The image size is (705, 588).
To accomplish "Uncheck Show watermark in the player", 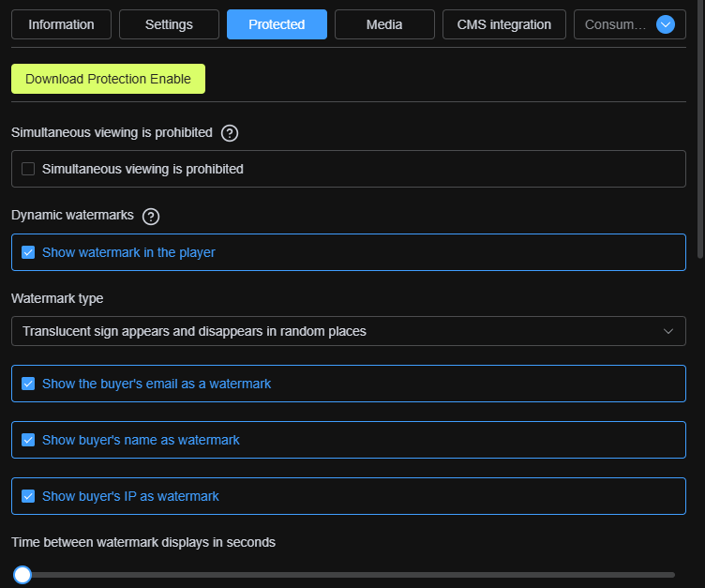I will (x=28, y=252).
